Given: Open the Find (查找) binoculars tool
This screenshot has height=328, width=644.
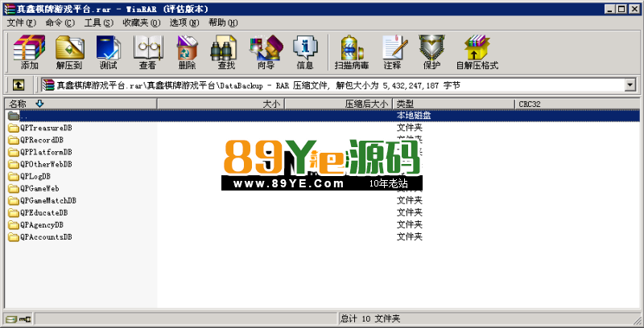Looking at the screenshot, I should [x=226, y=52].
